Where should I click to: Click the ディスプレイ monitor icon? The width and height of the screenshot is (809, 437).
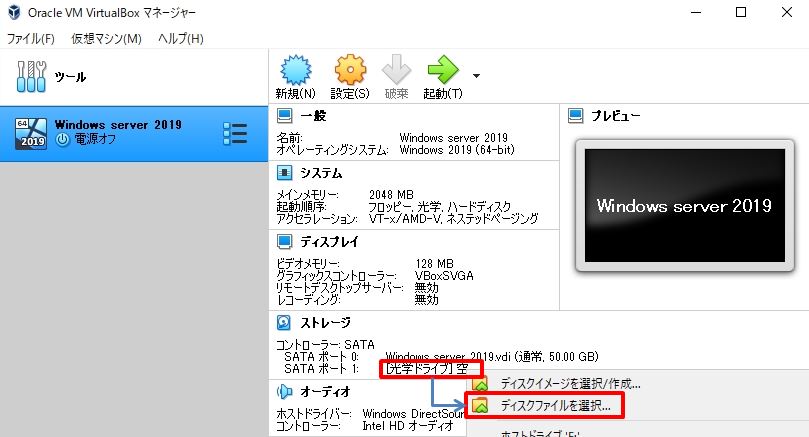(284, 241)
